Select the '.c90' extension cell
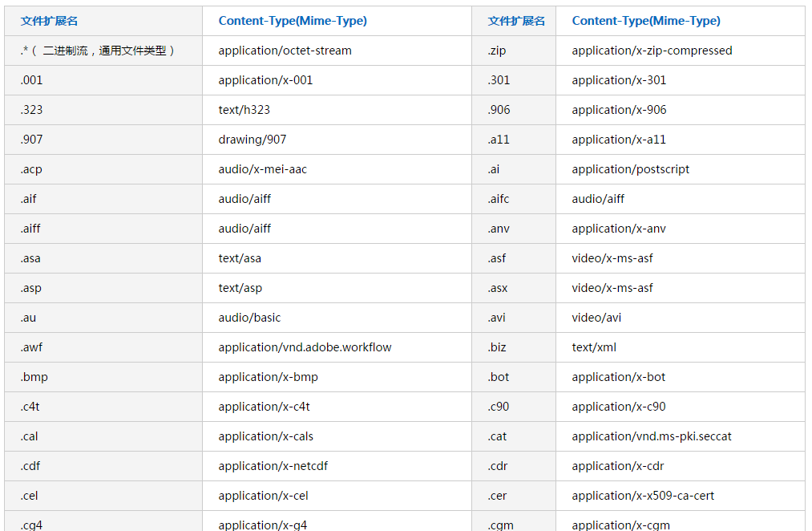 click(514, 407)
